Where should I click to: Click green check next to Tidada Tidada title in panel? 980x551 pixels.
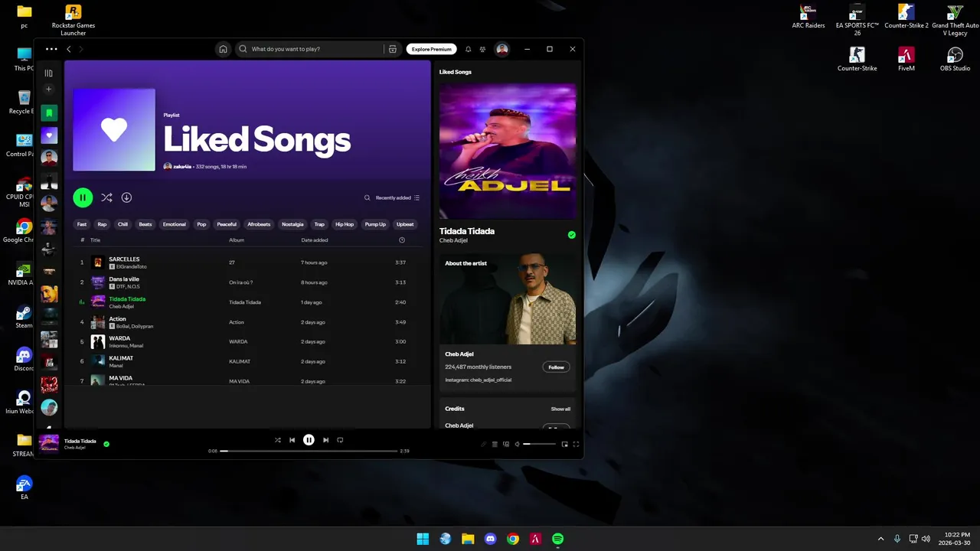[571, 235]
